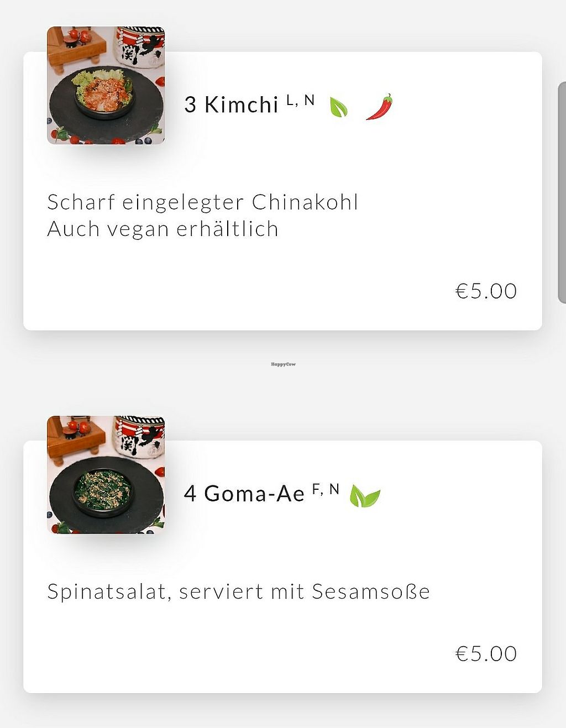This screenshot has width=566, height=728.
Task: Click the "Scharf eingelegter Chinakohl" description
Action: point(203,202)
